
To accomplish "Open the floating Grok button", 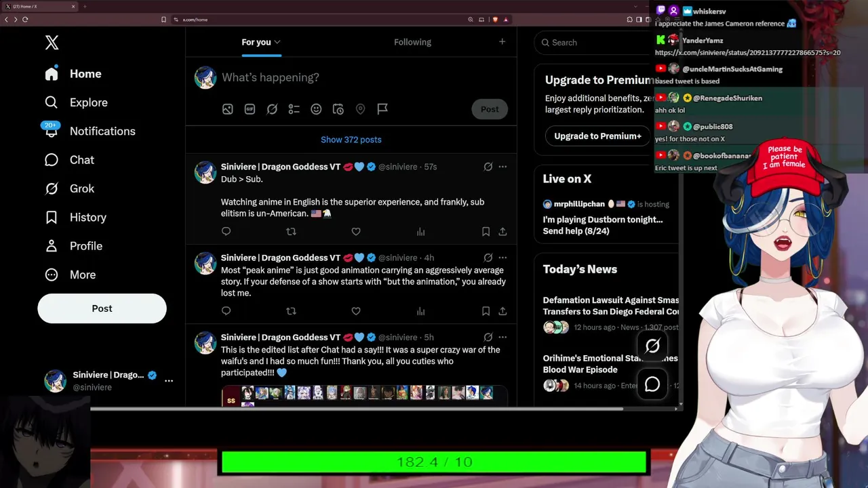I will pos(652,346).
